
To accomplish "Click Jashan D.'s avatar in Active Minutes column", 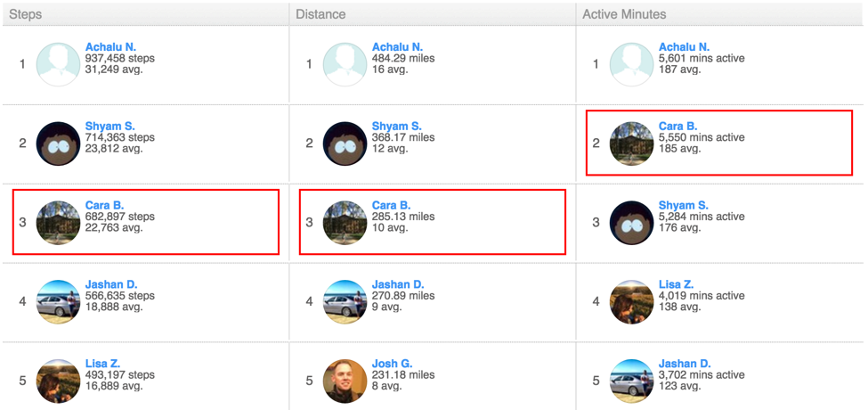I will coord(632,381).
